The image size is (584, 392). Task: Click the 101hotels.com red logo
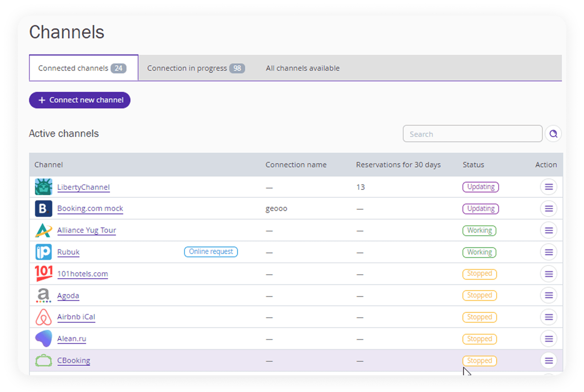43,273
